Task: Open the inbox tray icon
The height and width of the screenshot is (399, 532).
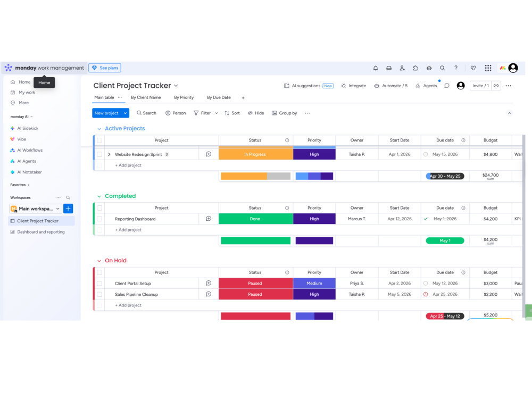Action: coord(389,68)
